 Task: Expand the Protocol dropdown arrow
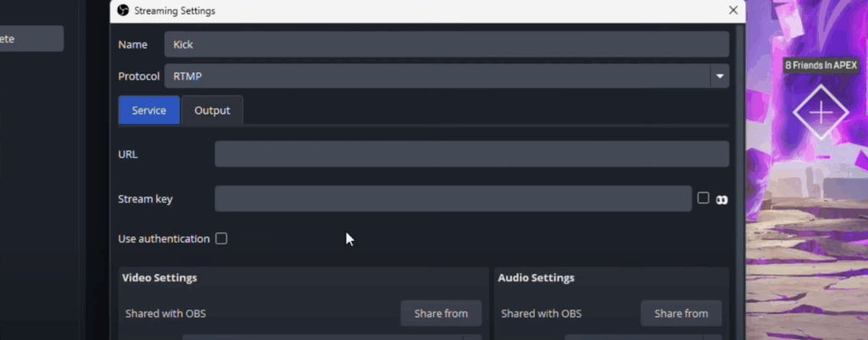tap(720, 76)
